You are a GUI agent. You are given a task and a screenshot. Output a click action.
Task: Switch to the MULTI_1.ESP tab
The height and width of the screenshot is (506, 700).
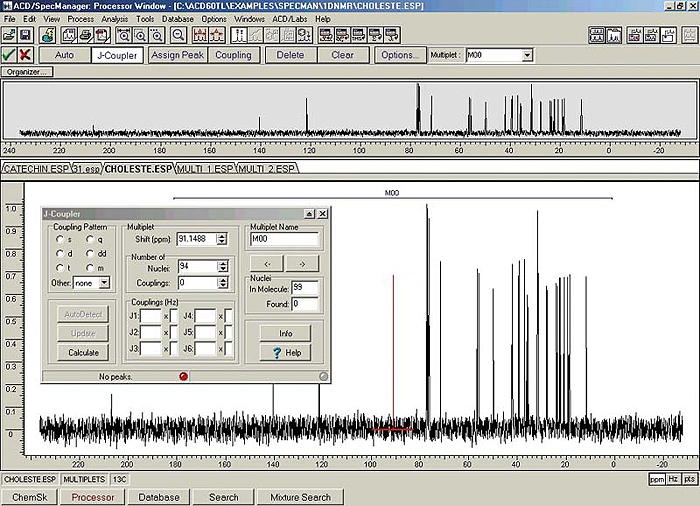click(x=205, y=169)
